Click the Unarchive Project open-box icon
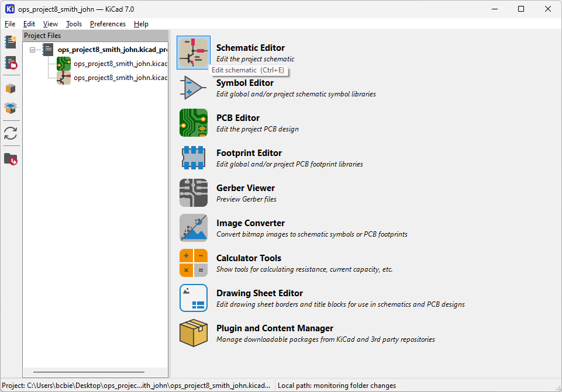The height and width of the screenshot is (392, 562). coord(11,108)
